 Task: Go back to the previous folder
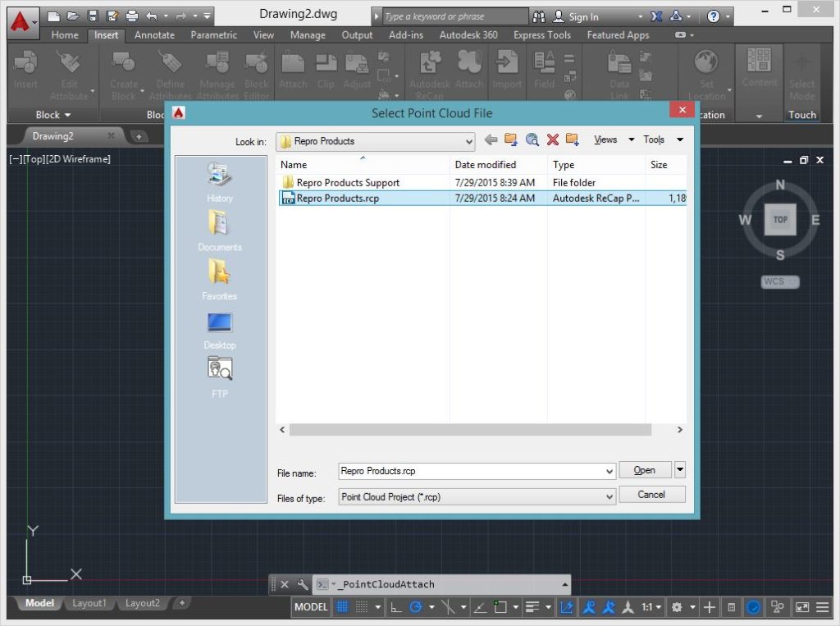click(x=491, y=139)
